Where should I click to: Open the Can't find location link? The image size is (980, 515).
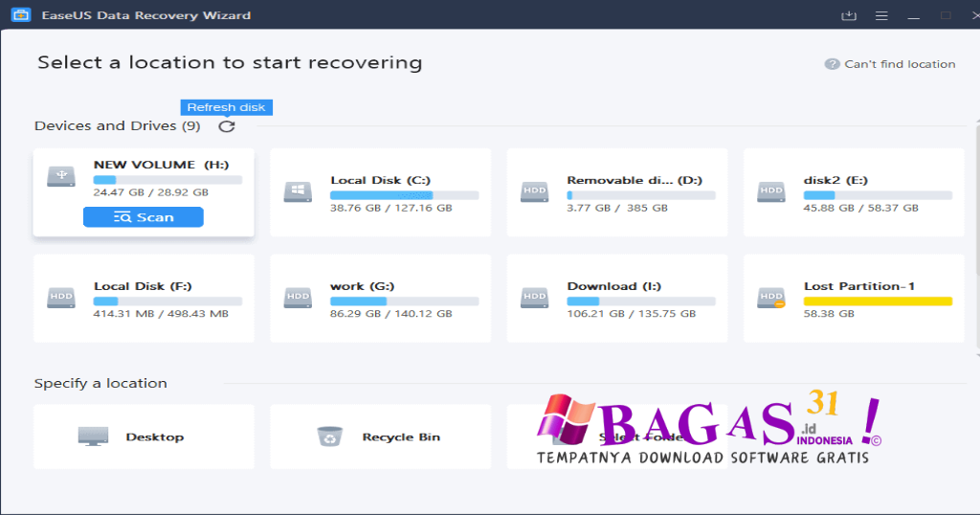tap(900, 64)
